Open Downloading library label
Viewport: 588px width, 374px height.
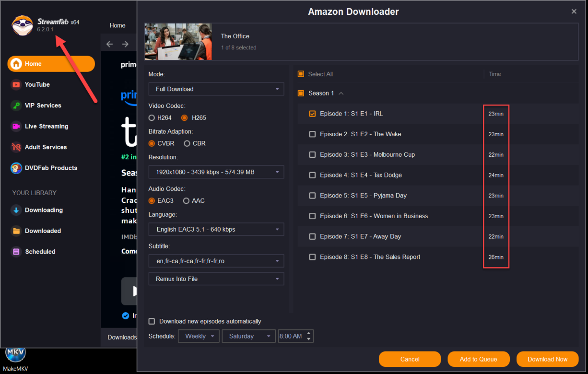point(44,210)
